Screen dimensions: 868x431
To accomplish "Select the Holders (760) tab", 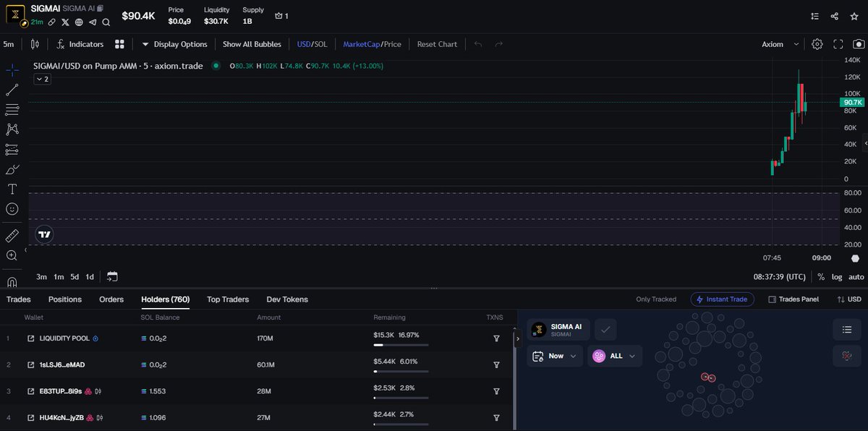I will [165, 299].
